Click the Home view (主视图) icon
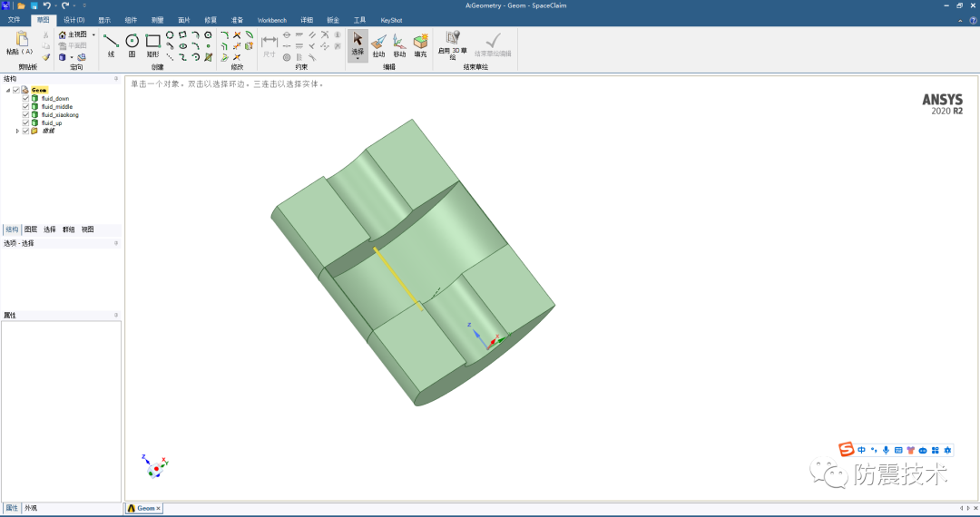This screenshot has height=517, width=980. (x=62, y=35)
